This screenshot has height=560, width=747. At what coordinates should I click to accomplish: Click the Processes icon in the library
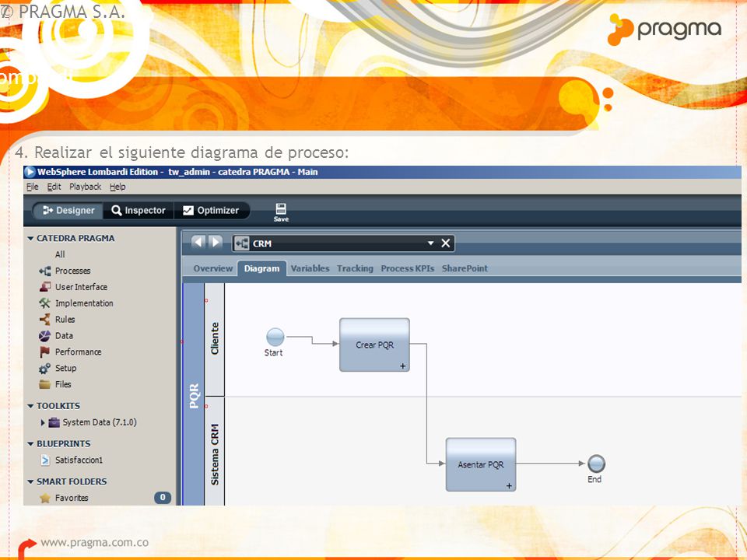(45, 271)
